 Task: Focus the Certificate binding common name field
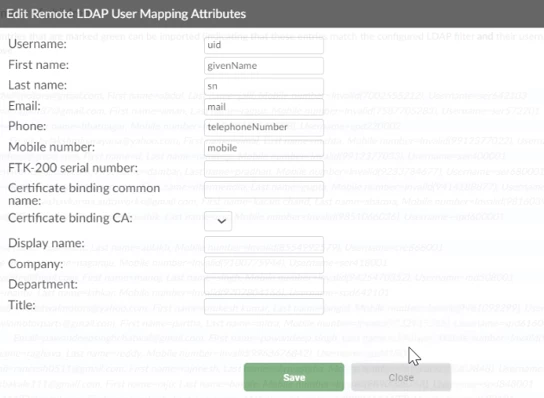click(x=264, y=189)
